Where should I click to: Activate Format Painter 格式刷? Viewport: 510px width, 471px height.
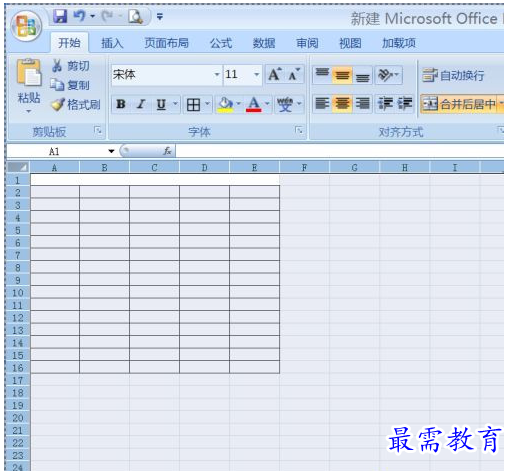pyautogui.click(x=76, y=105)
